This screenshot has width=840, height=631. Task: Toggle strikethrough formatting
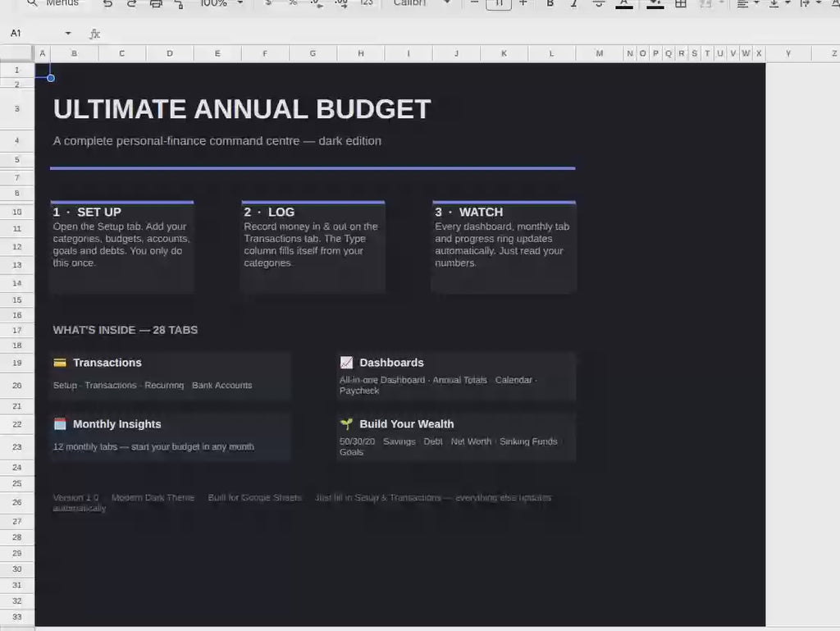(598, 3)
